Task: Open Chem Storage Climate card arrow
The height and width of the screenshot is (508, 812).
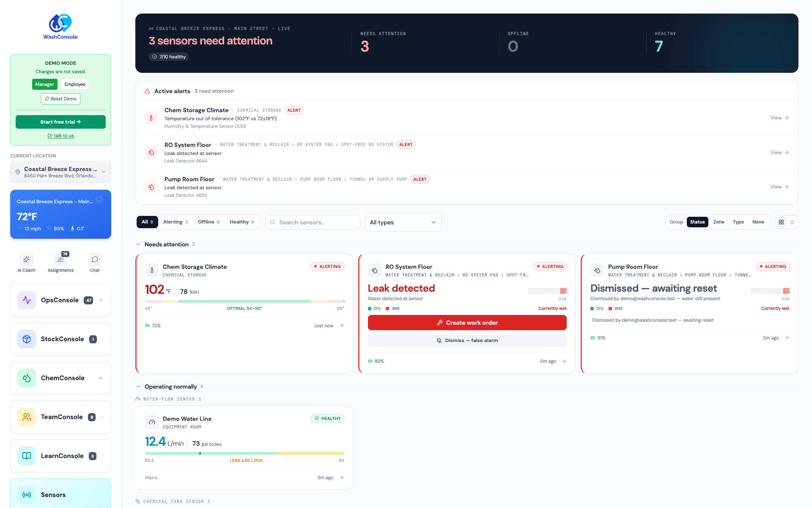Action: [342, 326]
